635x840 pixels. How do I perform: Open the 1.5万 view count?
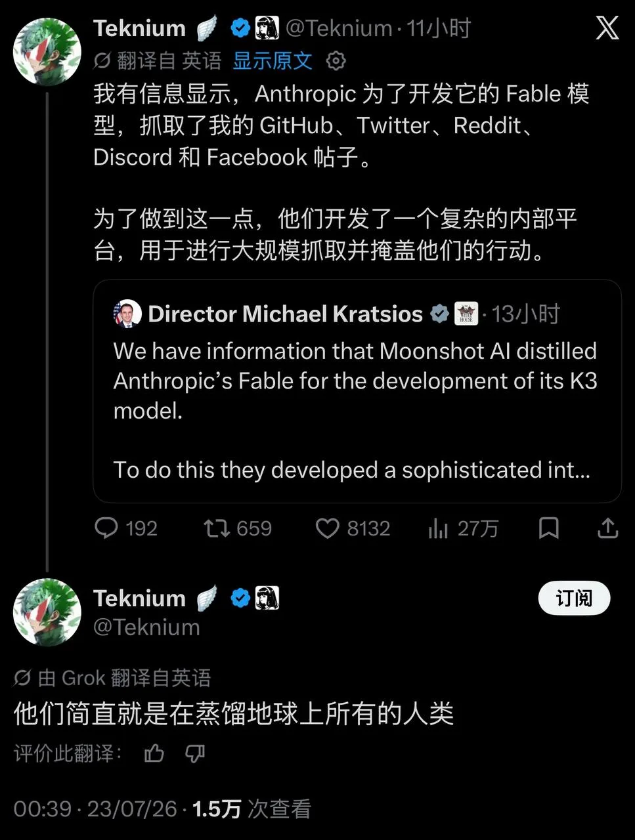[216, 808]
